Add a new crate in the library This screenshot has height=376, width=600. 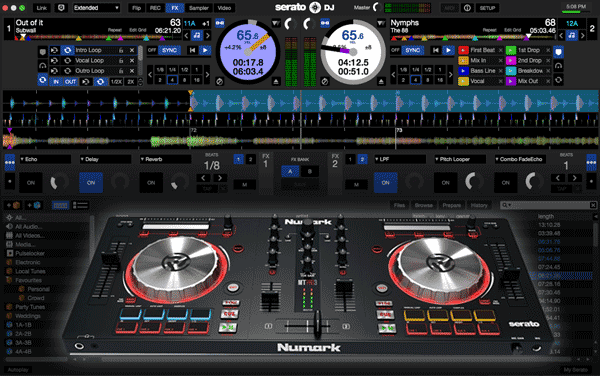(x=14, y=205)
